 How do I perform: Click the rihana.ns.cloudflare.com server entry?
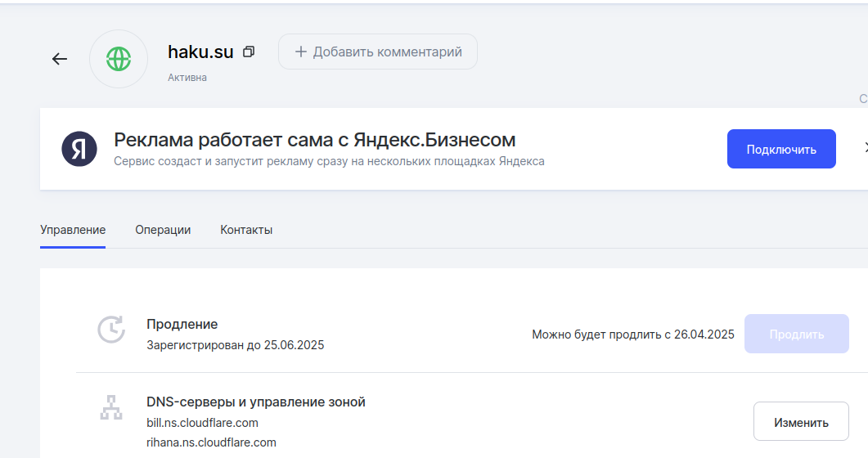click(x=211, y=442)
